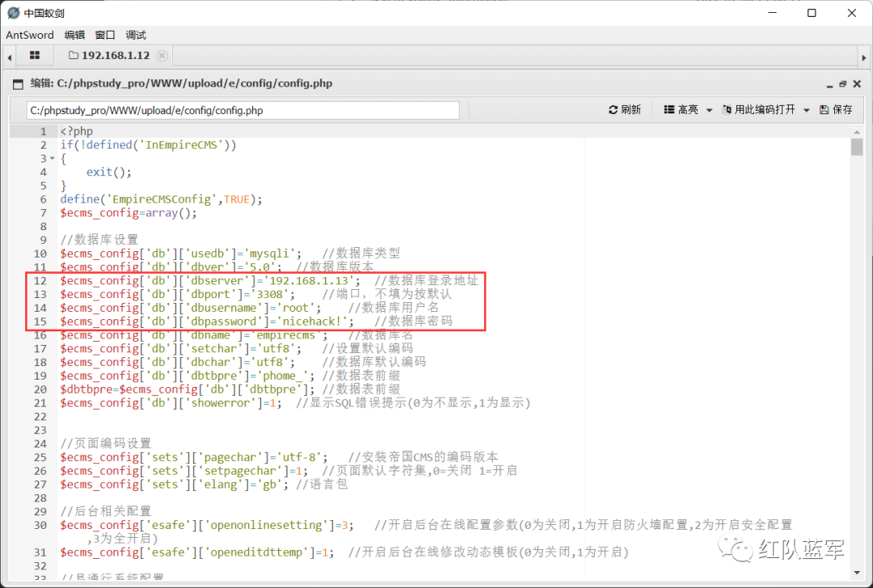
Task: Click the 'dbtbpre' phome_ line 19
Action: [x=230, y=376]
